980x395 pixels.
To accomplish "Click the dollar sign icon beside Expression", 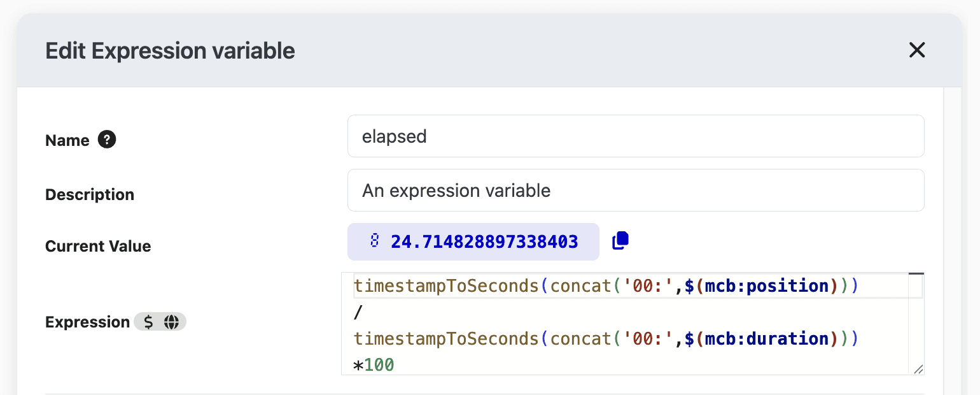I will click(148, 322).
